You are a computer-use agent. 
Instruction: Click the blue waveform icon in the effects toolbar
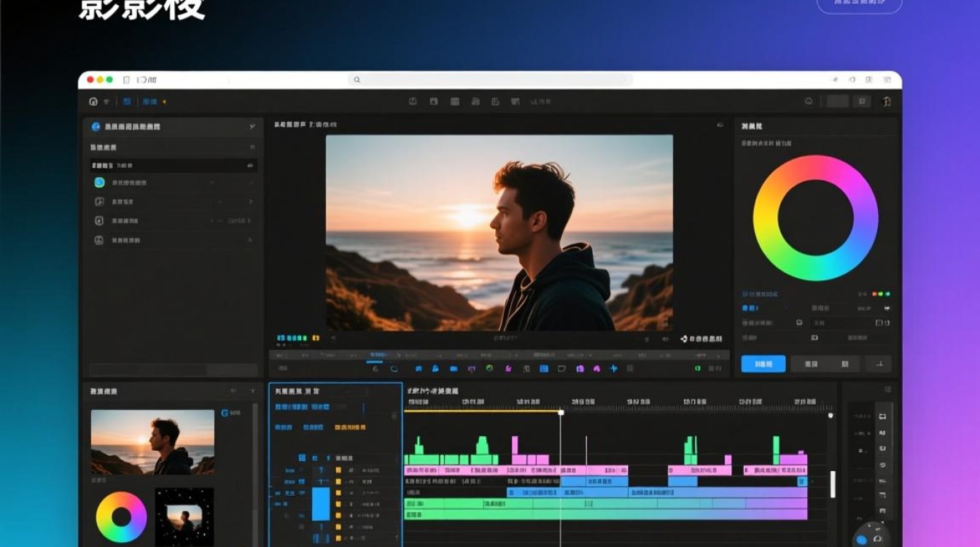613,369
